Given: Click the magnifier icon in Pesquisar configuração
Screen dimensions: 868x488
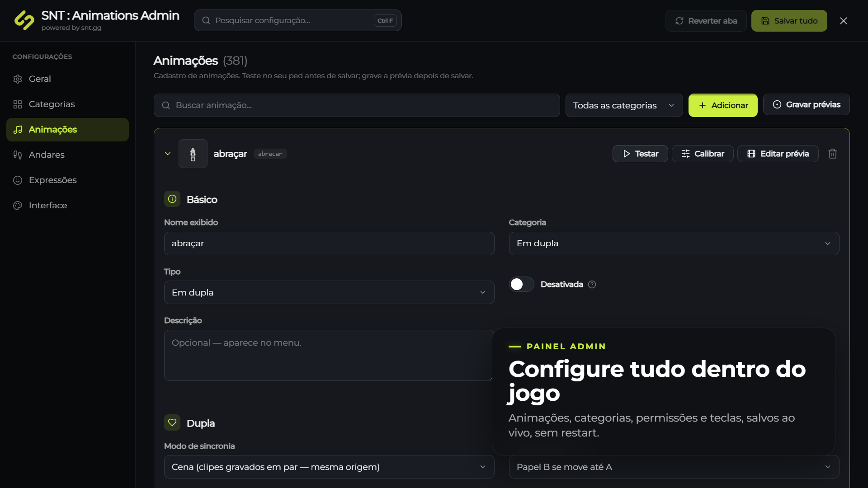Looking at the screenshot, I should click(x=206, y=20).
